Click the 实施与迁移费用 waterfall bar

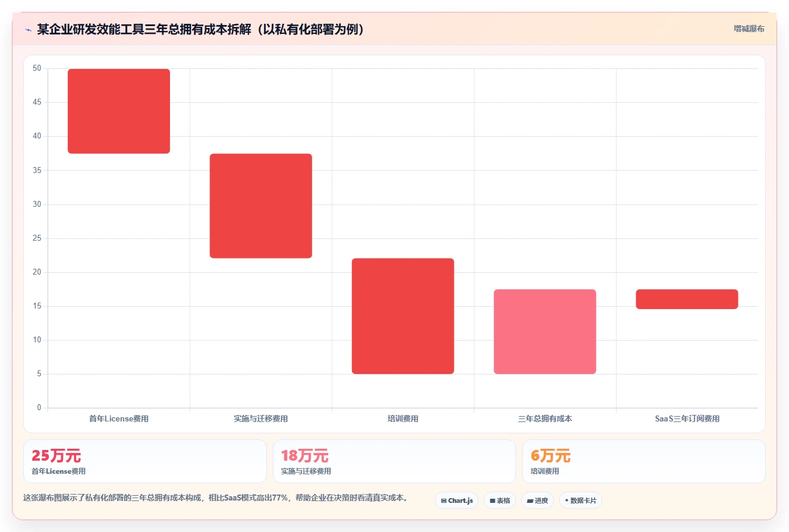[x=261, y=206]
